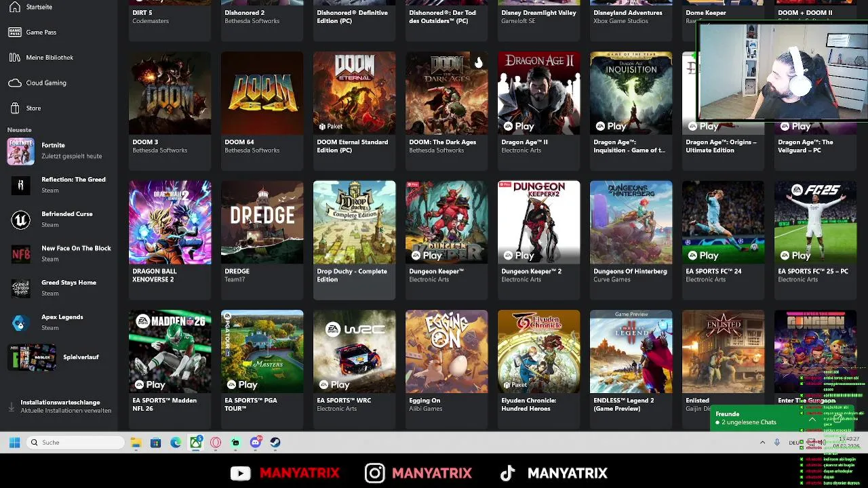The image size is (868, 488).
Task: Open Disney Dreamlight Valley title link
Action: click(x=537, y=13)
